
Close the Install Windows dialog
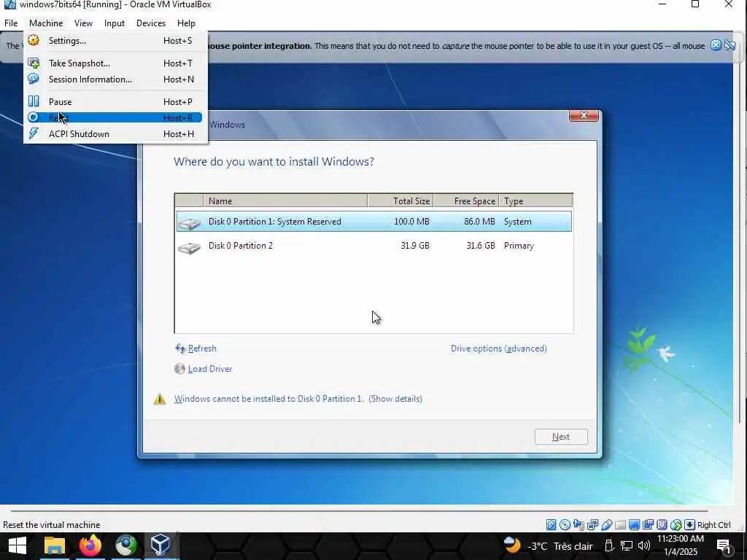[x=584, y=115]
